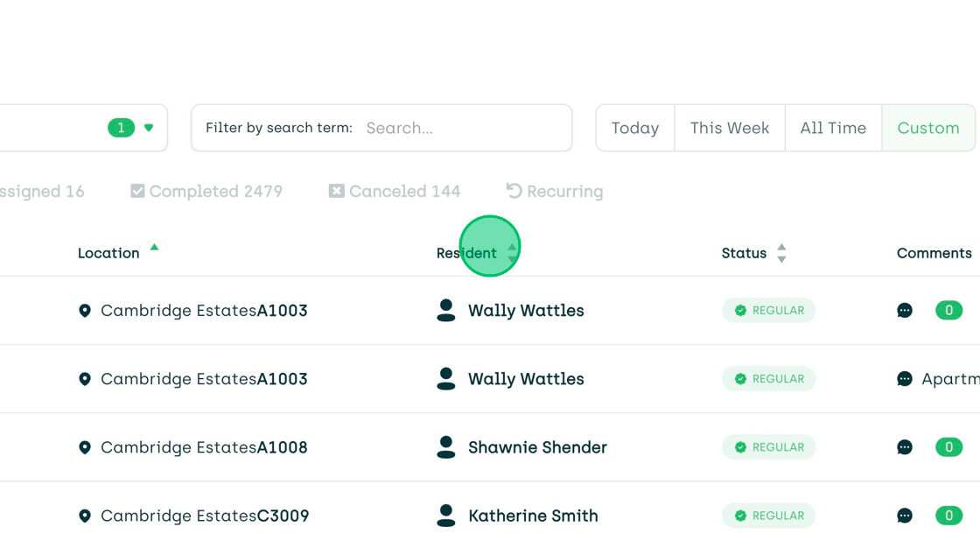Image resolution: width=980 pixels, height=548 pixels.
Task: Click the person icon beside Shawnie Shender
Action: 446,447
